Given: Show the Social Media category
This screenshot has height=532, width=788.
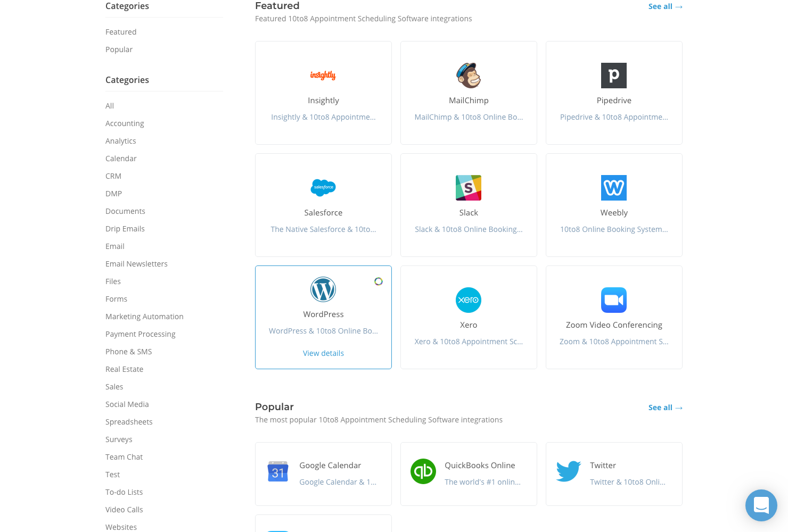Looking at the screenshot, I should pyautogui.click(x=127, y=404).
